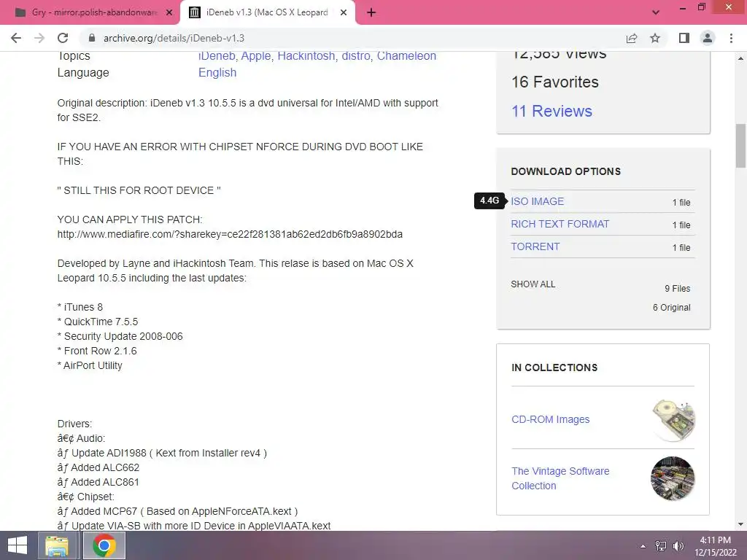The width and height of the screenshot is (747, 560).
Task: Open the distro topic link
Action: tap(356, 55)
